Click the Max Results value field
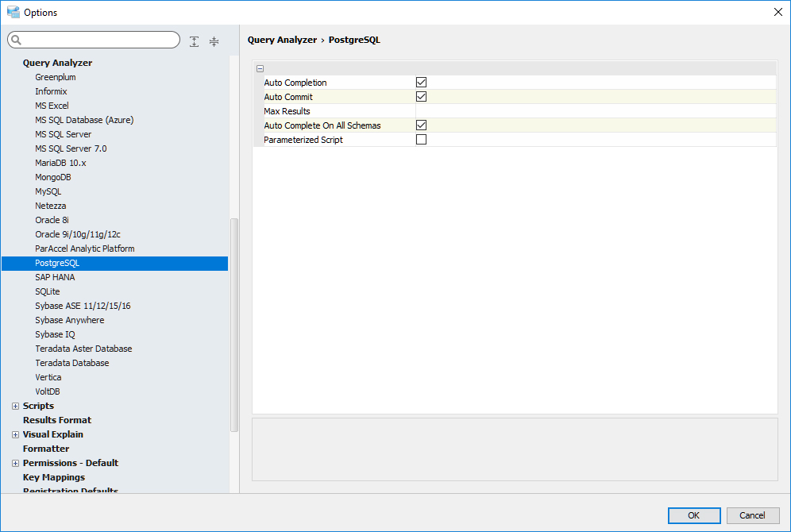791x532 pixels. coord(594,111)
